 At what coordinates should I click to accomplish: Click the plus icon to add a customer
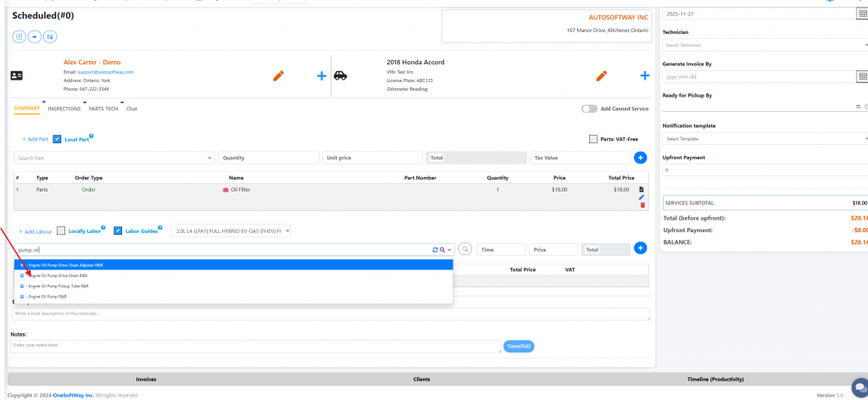[321, 75]
